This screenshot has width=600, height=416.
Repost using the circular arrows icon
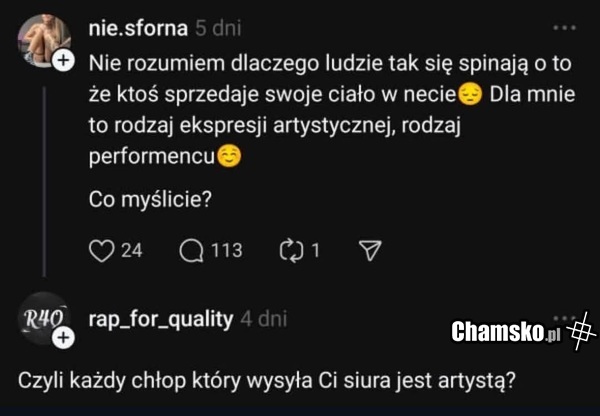tap(290, 251)
